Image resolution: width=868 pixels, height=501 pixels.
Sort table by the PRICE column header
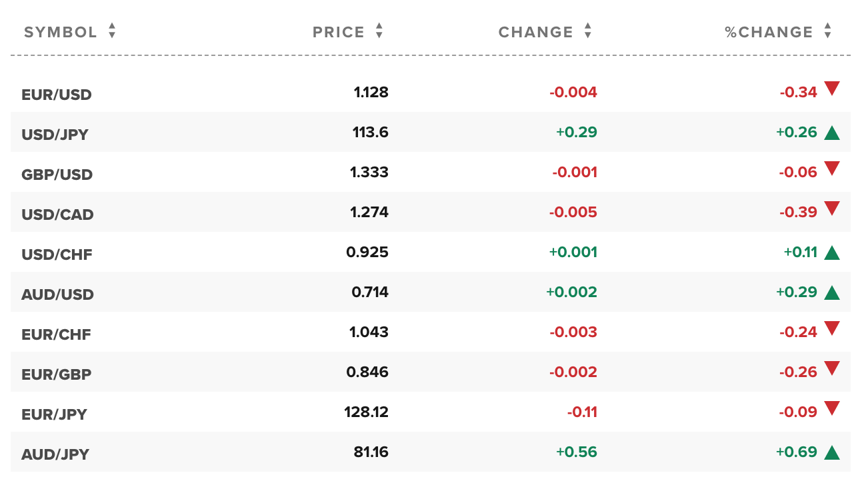coord(348,31)
